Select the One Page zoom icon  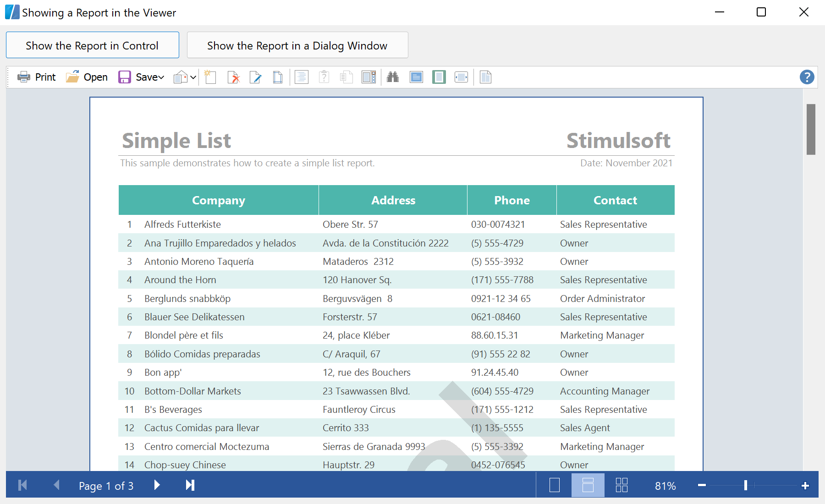pyautogui.click(x=439, y=77)
